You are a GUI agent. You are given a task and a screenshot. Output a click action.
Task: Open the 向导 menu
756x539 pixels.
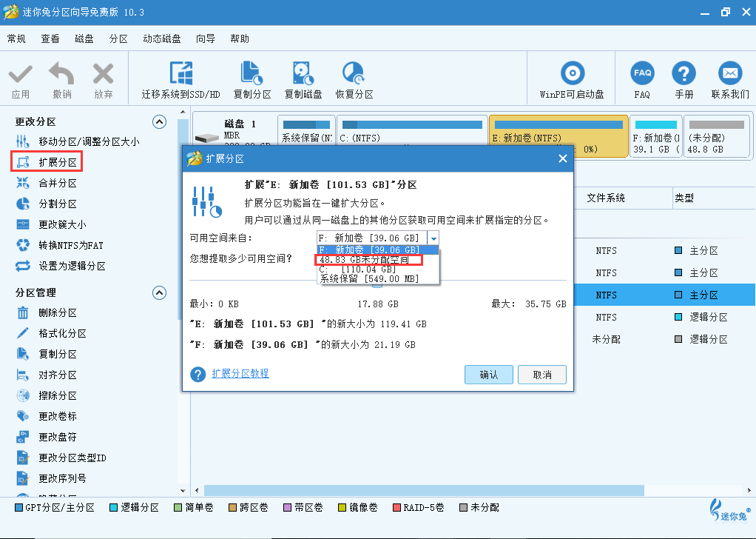coord(206,38)
